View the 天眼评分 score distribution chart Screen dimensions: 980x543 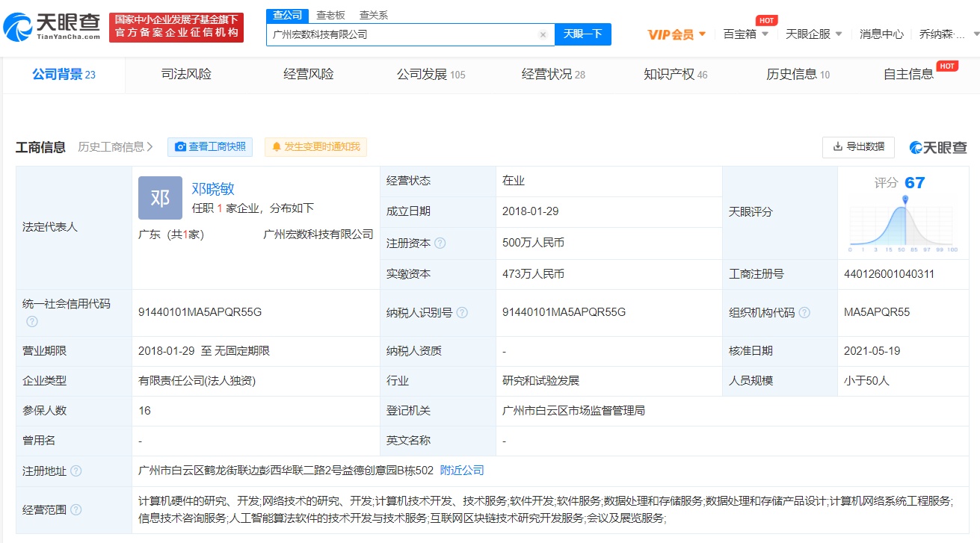(903, 226)
